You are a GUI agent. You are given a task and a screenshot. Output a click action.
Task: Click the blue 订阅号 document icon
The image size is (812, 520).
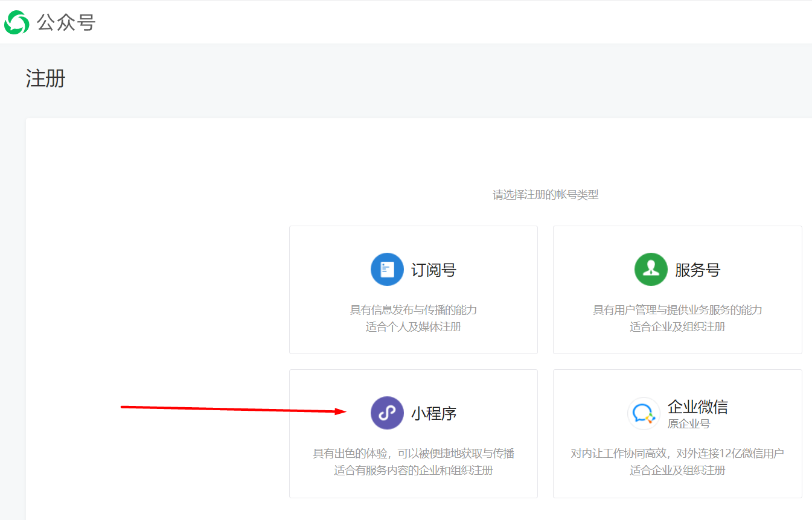tap(387, 269)
